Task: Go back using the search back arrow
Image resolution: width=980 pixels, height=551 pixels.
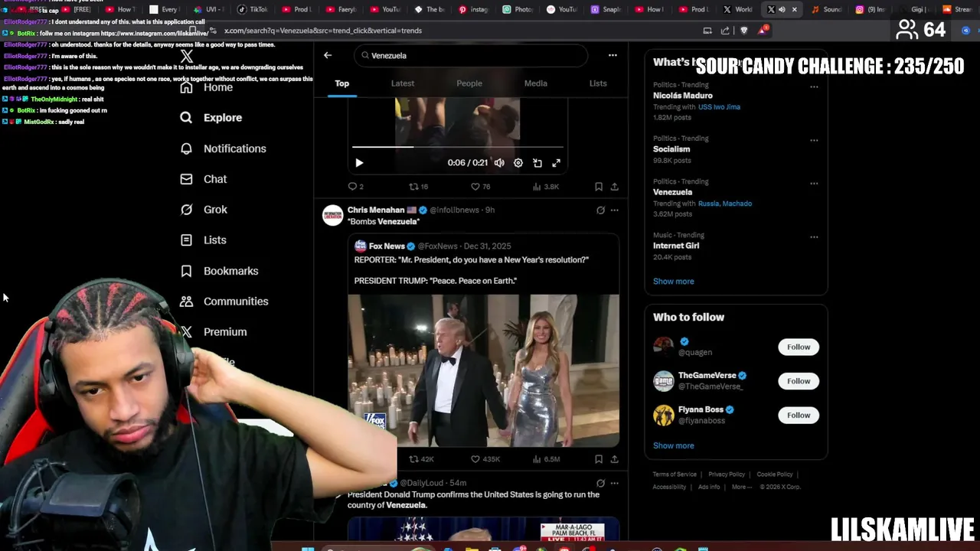Action: tap(328, 55)
